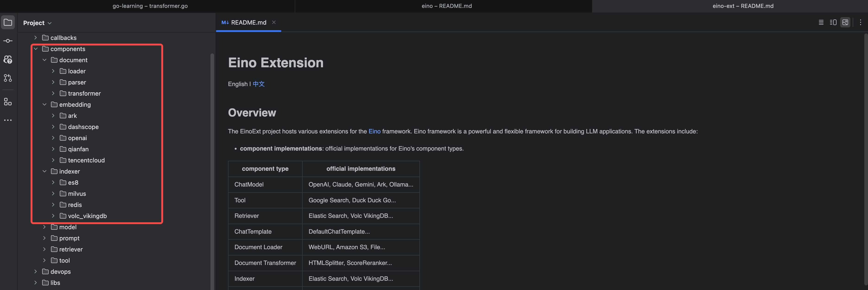The height and width of the screenshot is (290, 868).
Task: Open editor tab options kebab menu
Action: [860, 23]
